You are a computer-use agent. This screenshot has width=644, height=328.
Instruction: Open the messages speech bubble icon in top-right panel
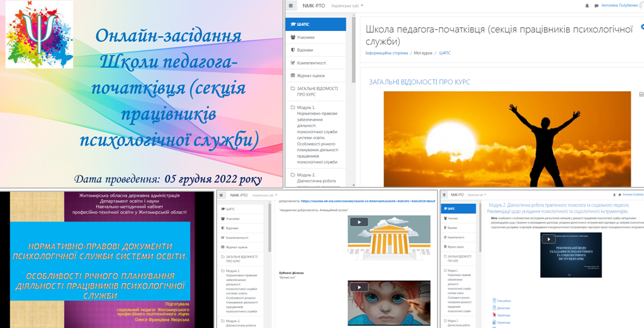point(596,6)
